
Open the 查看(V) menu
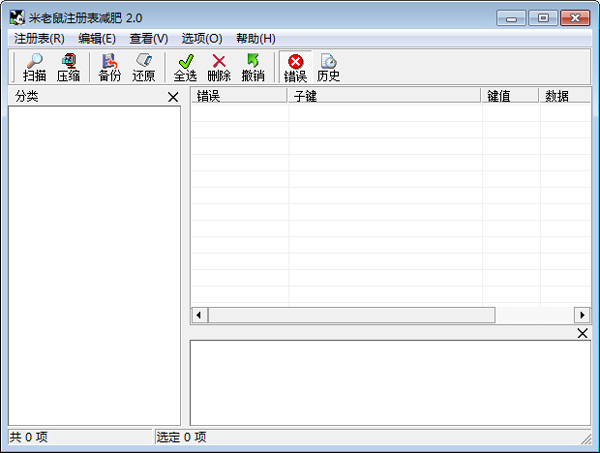coord(148,39)
